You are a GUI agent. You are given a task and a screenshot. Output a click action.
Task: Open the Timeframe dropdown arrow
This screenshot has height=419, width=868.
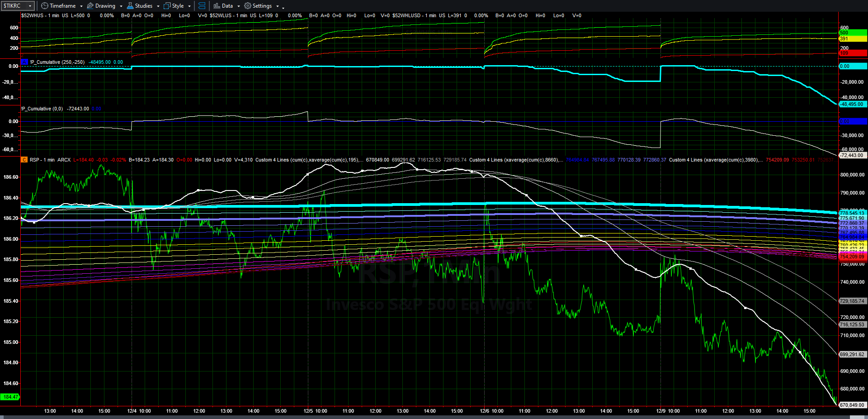click(x=81, y=6)
